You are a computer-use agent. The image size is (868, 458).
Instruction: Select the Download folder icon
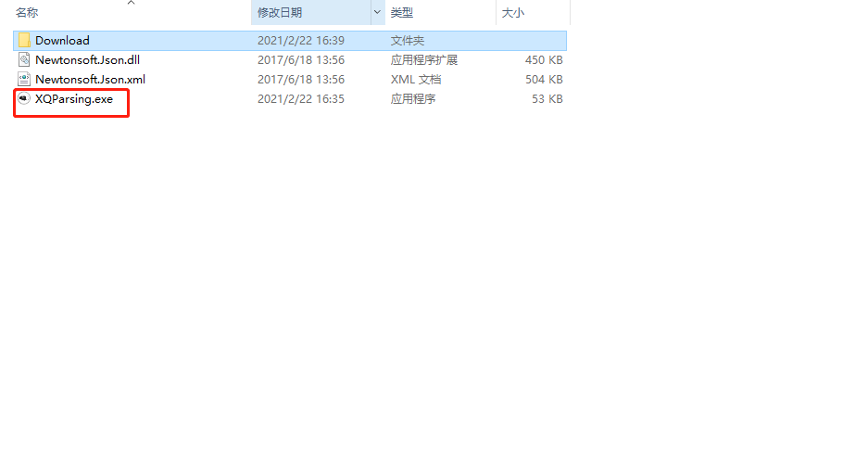[x=24, y=41]
